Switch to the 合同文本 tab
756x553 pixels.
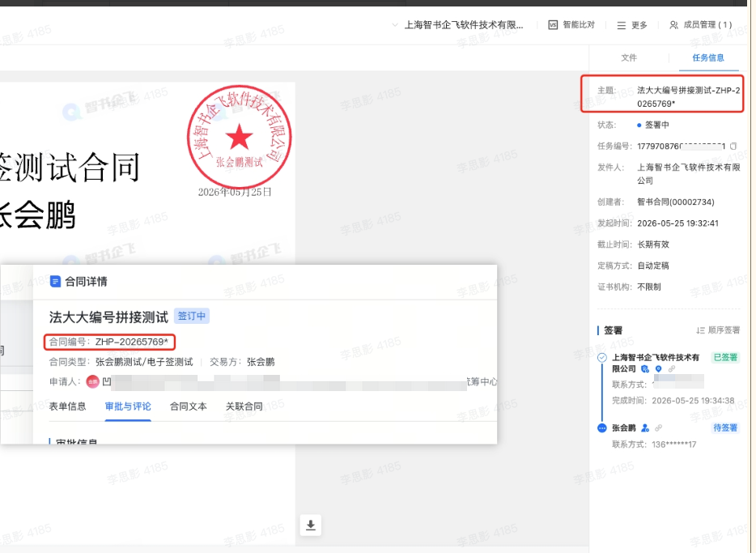188,406
